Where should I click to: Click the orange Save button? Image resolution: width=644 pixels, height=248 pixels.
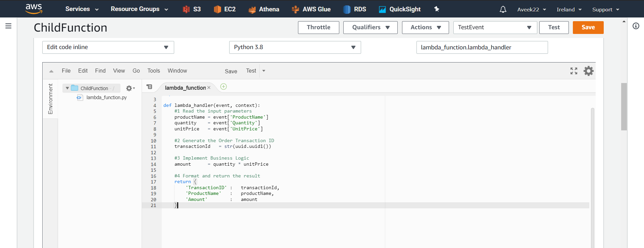point(588,28)
